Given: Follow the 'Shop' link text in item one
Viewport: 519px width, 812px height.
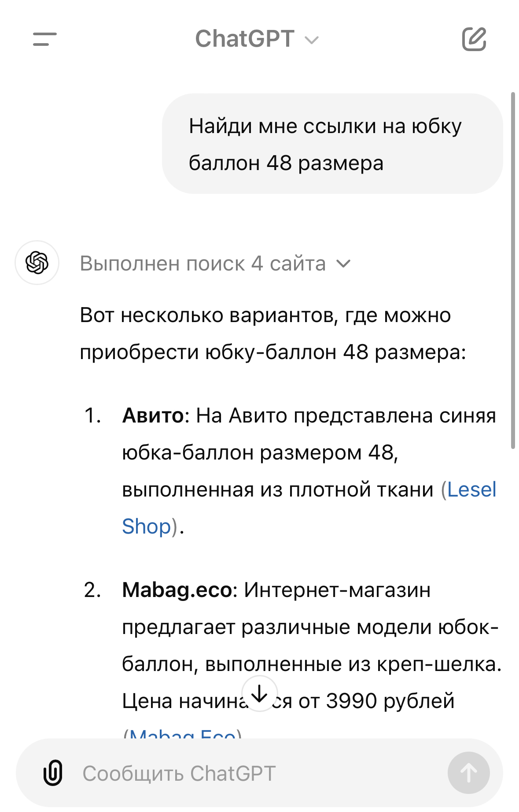Looking at the screenshot, I should click(x=147, y=527).
